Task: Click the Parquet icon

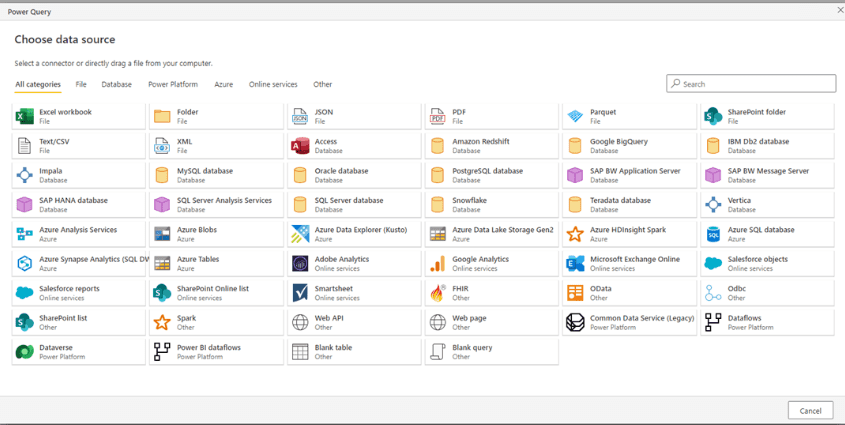Action: pos(576,116)
